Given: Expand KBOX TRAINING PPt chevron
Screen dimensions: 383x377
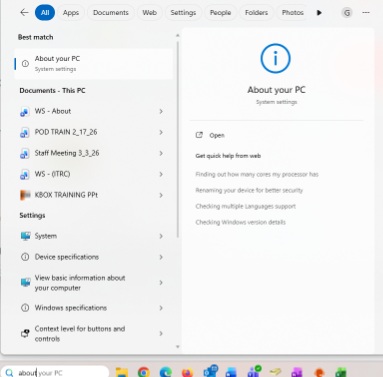Looking at the screenshot, I should click(161, 195).
